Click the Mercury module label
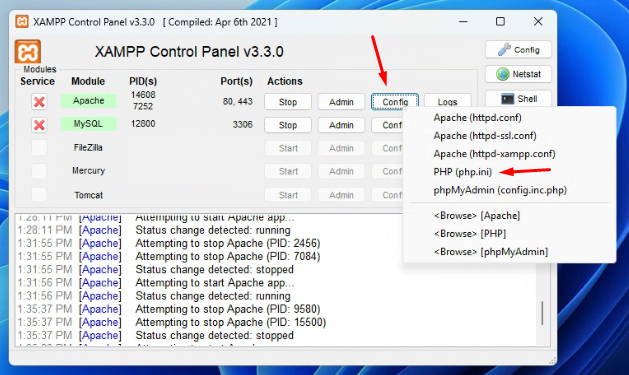This screenshot has width=629, height=375. (88, 170)
